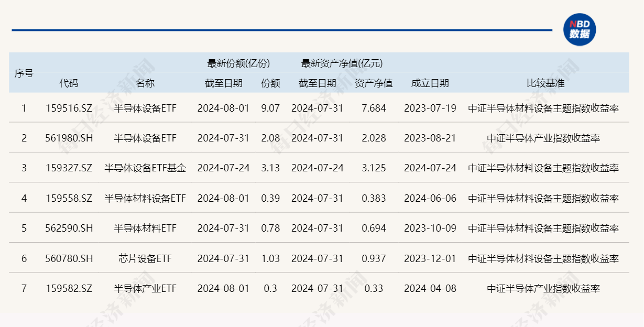Select code 159327.SZ
644x327 pixels.
tap(69, 168)
